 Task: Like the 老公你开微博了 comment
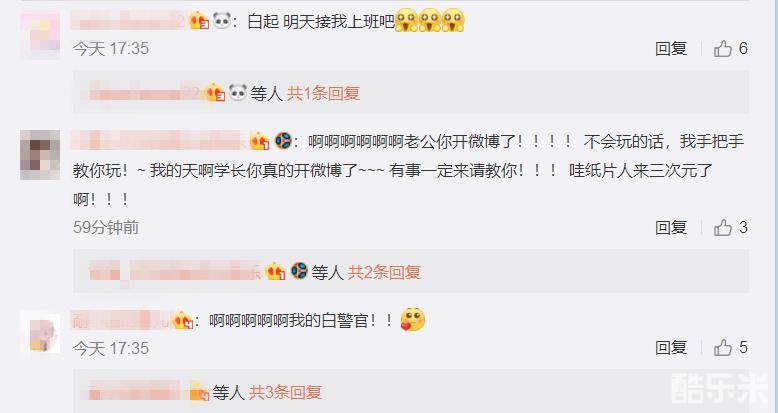click(723, 228)
